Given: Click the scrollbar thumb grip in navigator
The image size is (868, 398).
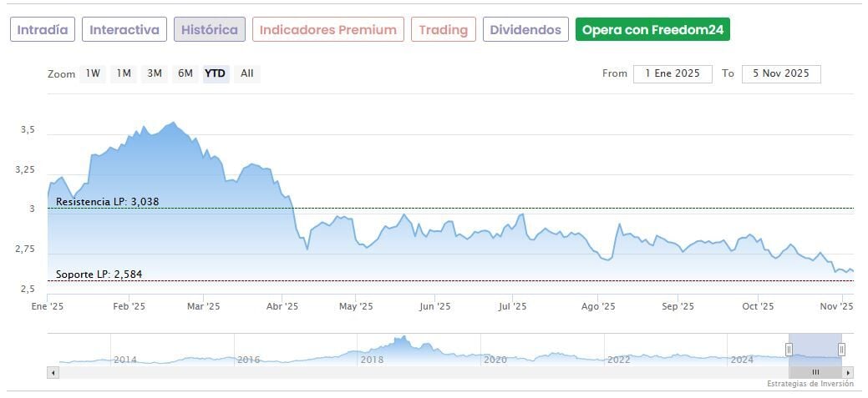Looking at the screenshot, I should 815,372.
